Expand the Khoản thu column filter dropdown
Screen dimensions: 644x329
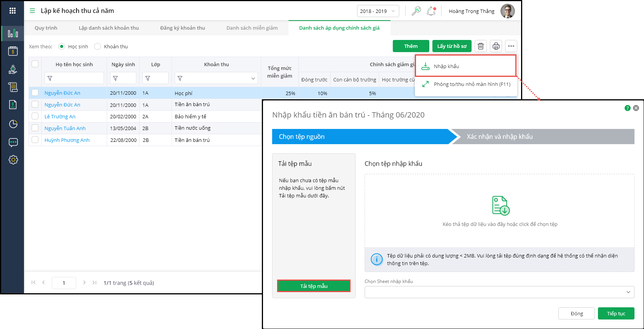[253, 78]
